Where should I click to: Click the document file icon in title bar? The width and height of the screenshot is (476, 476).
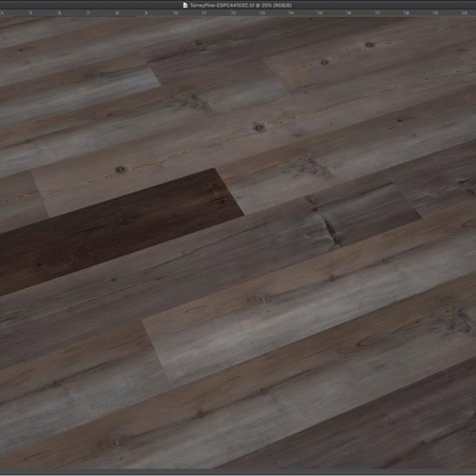tap(185, 5)
